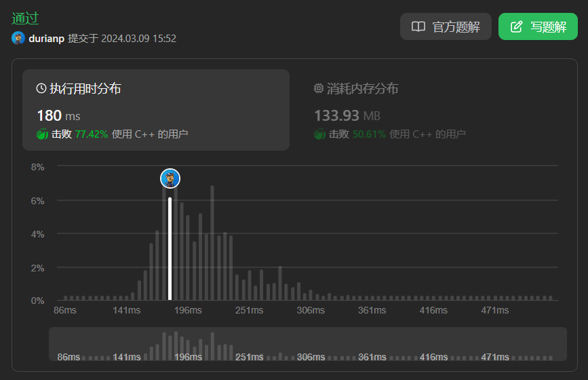Click the 251ms label on main chart axis
This screenshot has width=588, height=380.
(249, 310)
